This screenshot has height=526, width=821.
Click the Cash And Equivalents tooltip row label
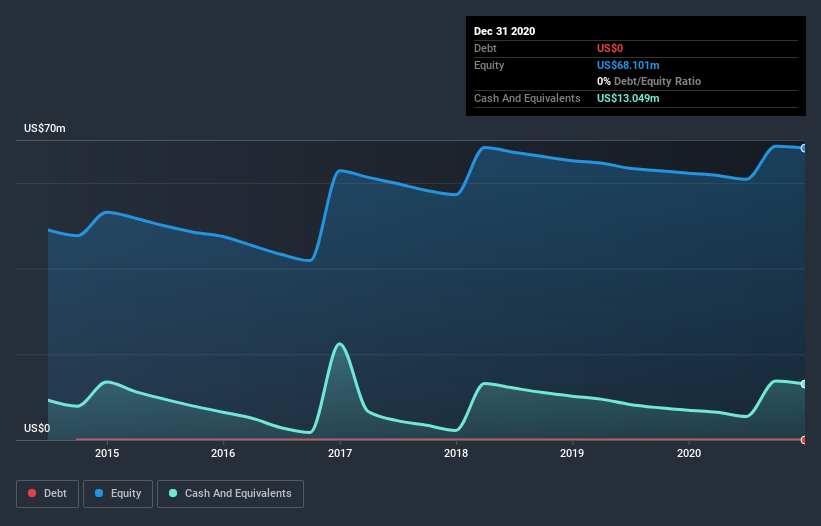pyautogui.click(x=527, y=98)
